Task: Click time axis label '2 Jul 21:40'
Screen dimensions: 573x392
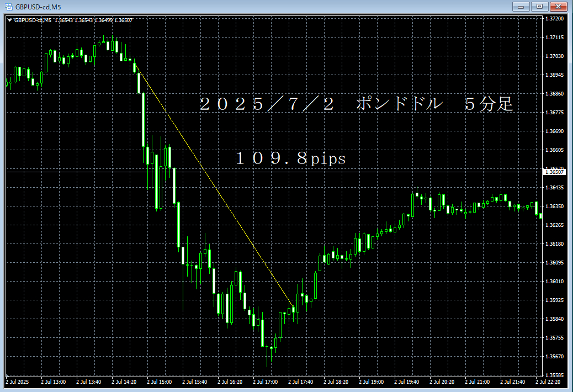Action: pos(513,382)
